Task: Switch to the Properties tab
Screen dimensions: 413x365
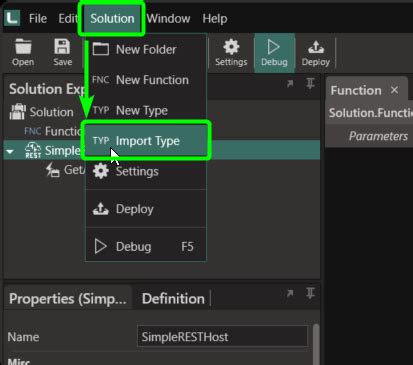Action: click(68, 299)
